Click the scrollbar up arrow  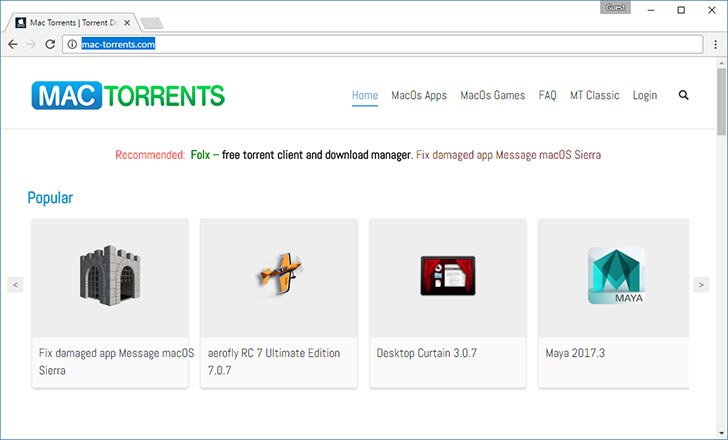point(721,63)
